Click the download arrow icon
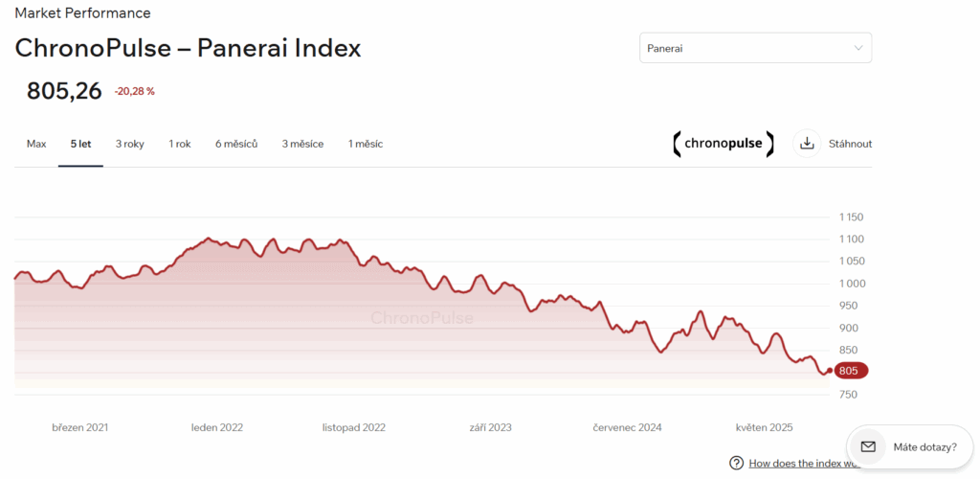 (807, 144)
